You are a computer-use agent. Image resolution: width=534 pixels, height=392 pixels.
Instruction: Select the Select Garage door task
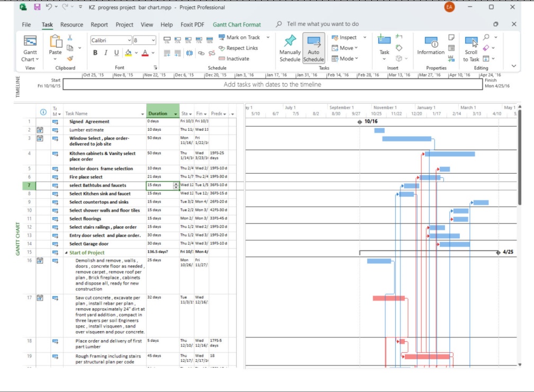[x=89, y=244]
